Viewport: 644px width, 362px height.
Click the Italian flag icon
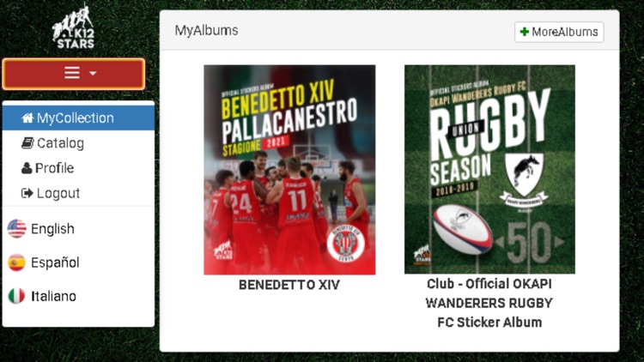pyautogui.click(x=17, y=296)
